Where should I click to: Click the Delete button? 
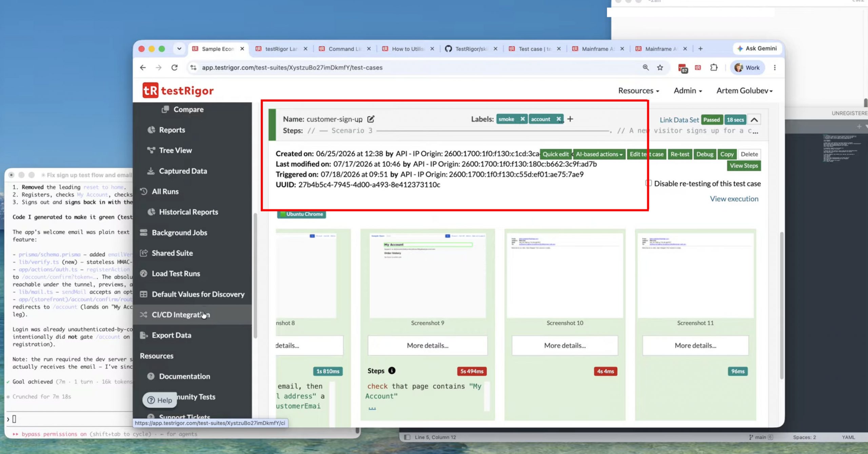point(749,154)
